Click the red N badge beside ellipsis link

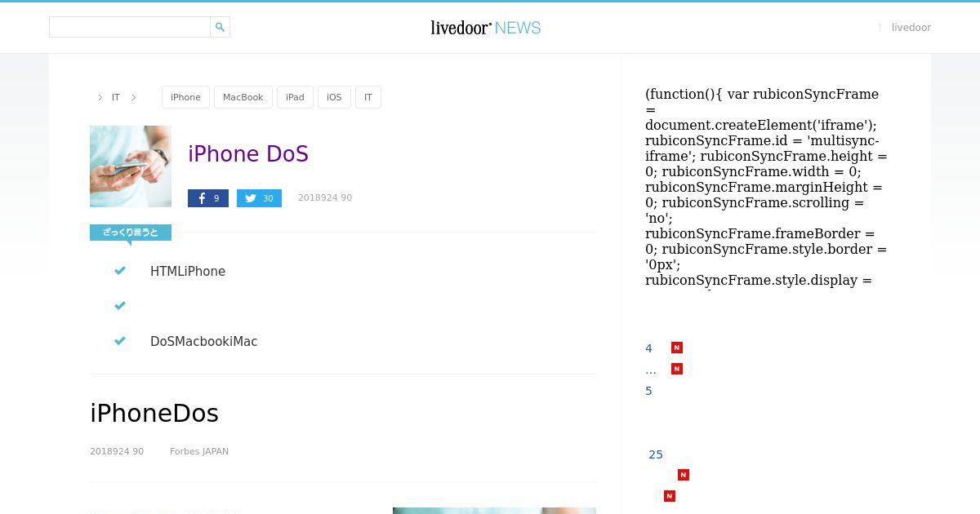677,369
